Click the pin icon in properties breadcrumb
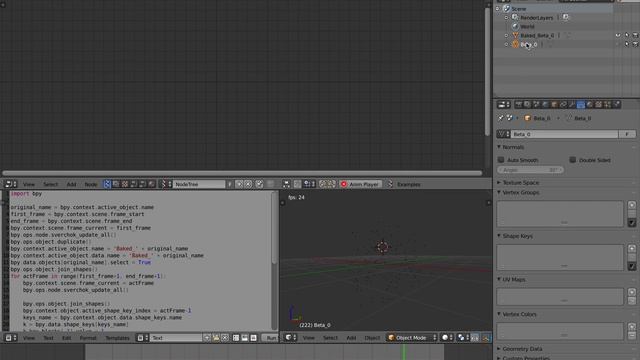 [501, 118]
